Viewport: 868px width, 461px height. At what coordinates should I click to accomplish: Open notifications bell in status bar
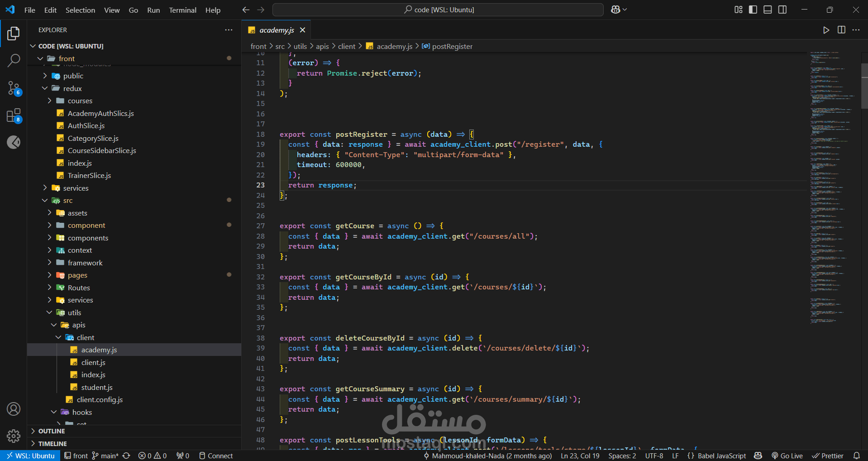point(856,456)
